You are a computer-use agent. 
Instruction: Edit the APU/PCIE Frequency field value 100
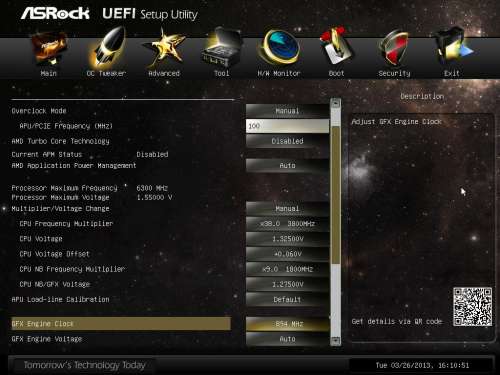(x=287, y=126)
